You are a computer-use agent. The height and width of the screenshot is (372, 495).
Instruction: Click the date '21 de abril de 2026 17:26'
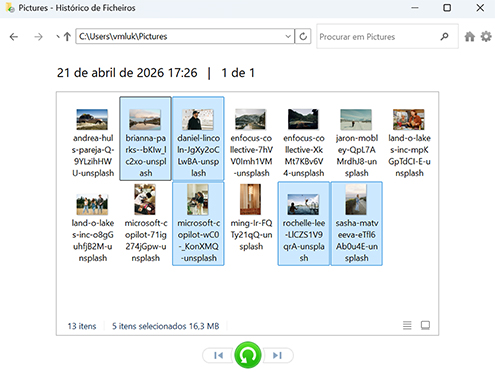coord(127,73)
